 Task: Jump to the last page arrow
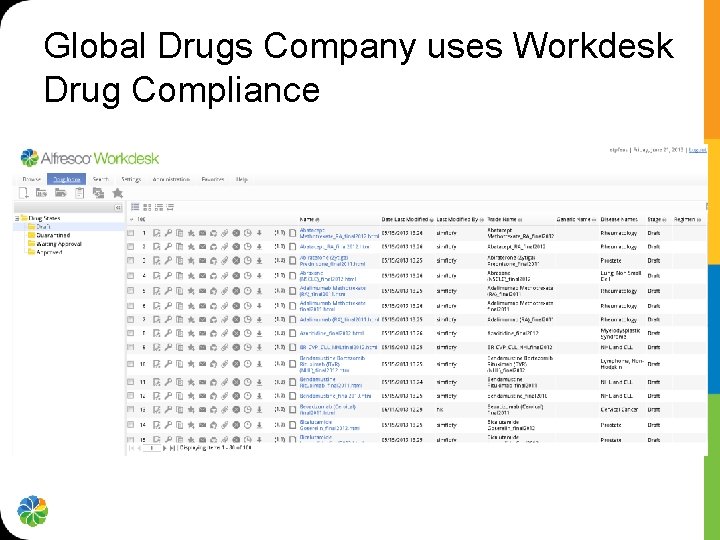[x=173, y=448]
